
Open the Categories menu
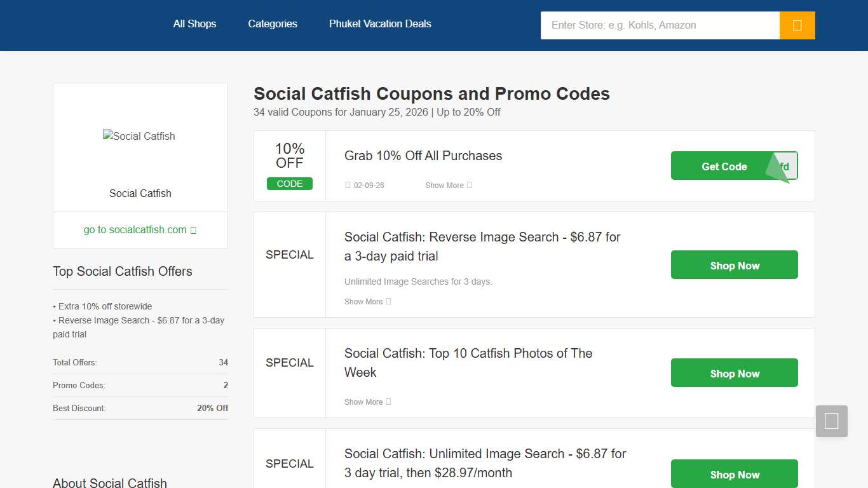tap(272, 24)
